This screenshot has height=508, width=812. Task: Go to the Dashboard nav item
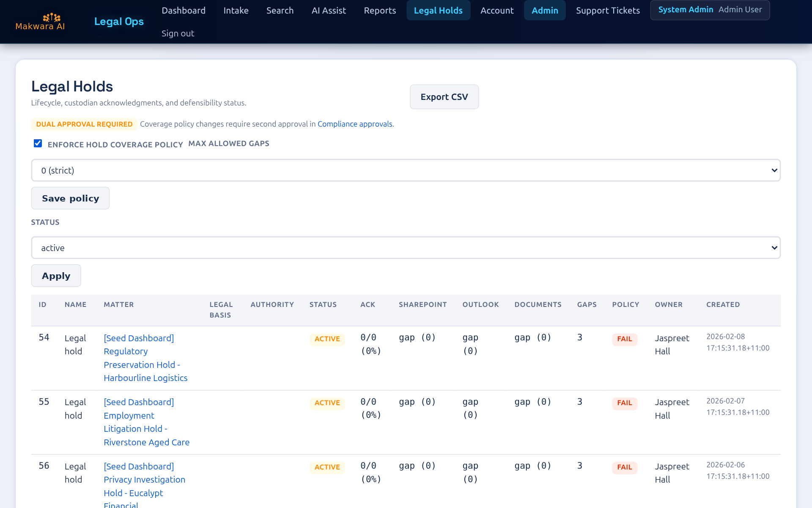coord(184,11)
